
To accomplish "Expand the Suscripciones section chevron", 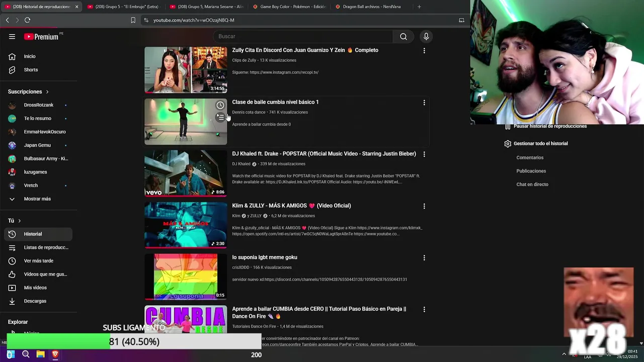I will point(47,92).
